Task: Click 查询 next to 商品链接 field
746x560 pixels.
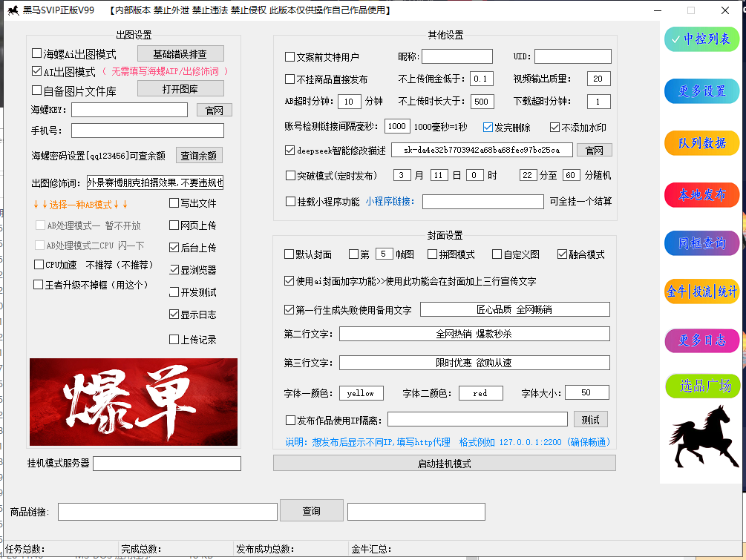Action: pos(311,511)
